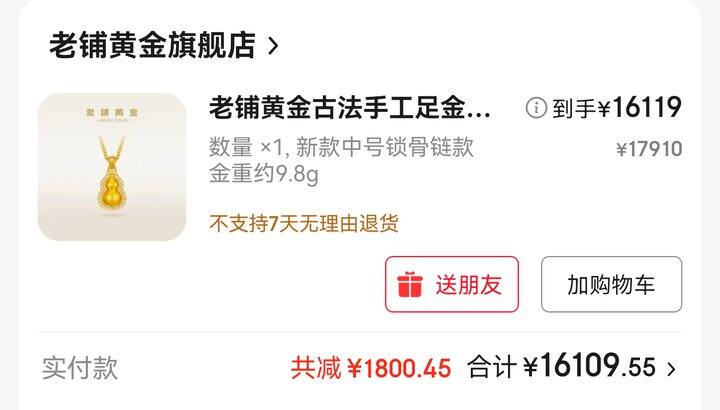
Task: Expand payment details via the 合计 chevron
Action: [671, 369]
